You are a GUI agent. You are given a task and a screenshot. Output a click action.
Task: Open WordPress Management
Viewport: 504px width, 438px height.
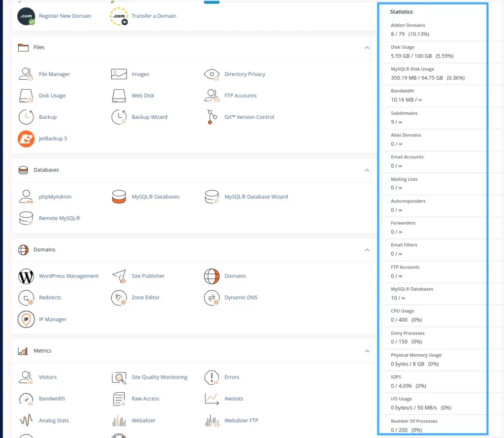(x=68, y=276)
